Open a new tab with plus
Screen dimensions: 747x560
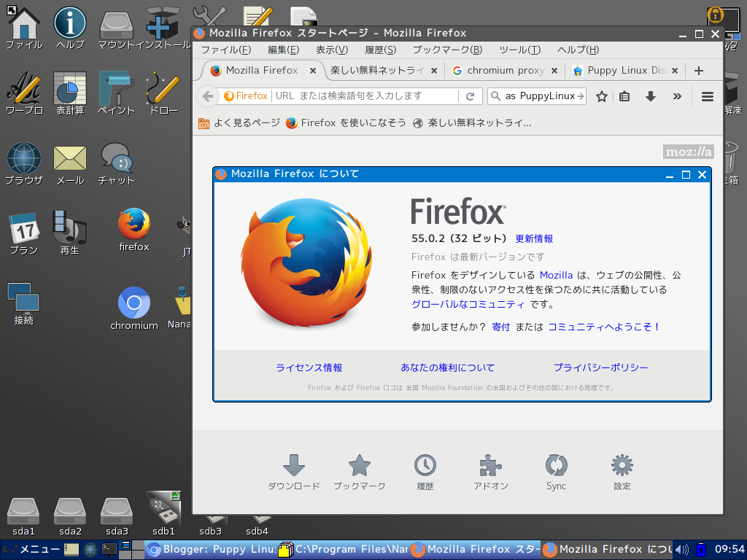tap(698, 71)
